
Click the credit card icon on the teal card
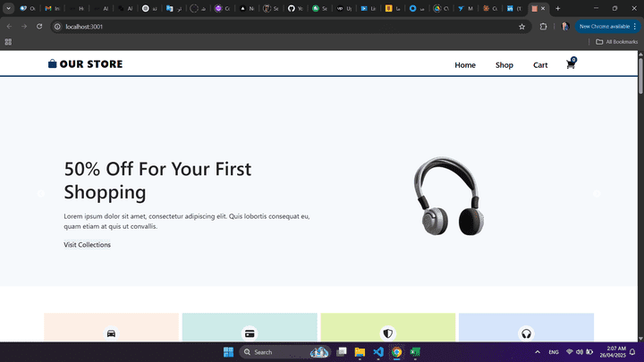pyautogui.click(x=250, y=333)
